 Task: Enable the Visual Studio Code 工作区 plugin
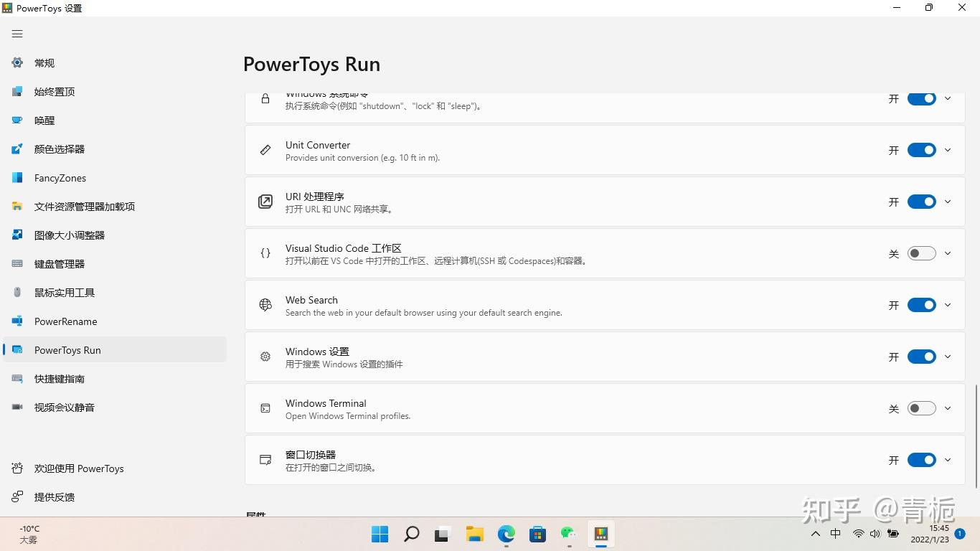point(921,253)
